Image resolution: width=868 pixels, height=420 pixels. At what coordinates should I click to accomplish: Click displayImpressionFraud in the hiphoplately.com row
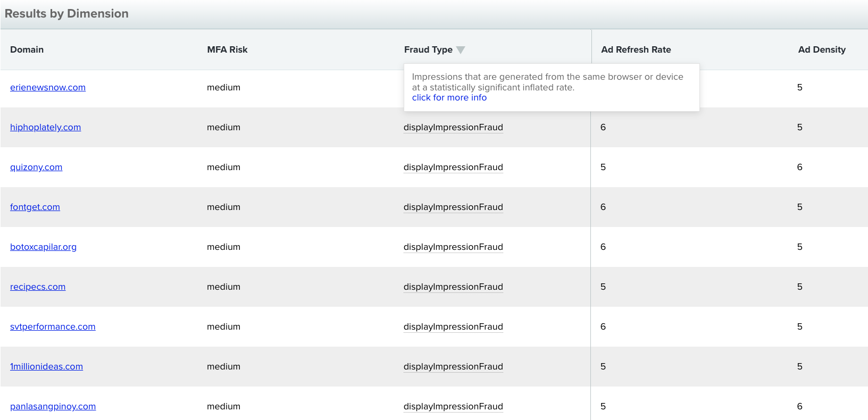click(453, 127)
